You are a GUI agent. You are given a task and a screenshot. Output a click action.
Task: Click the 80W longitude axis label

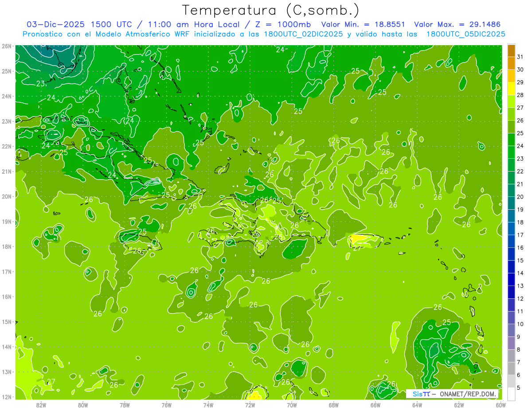(83, 405)
